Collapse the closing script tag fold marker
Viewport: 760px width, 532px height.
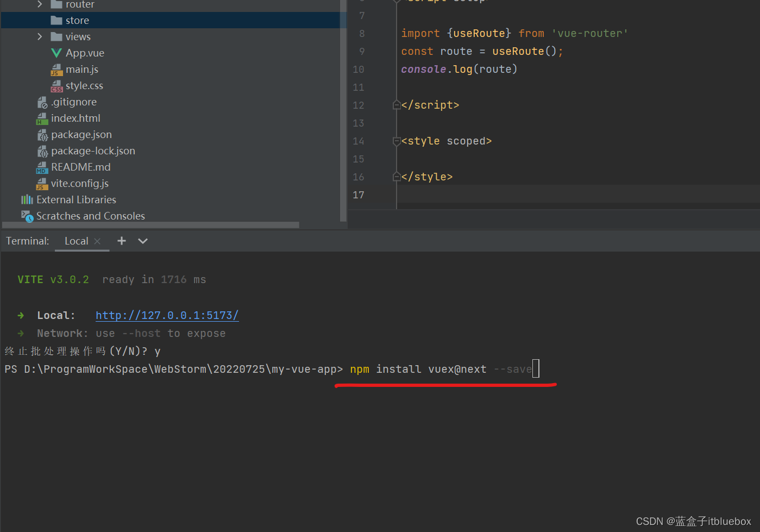click(397, 105)
